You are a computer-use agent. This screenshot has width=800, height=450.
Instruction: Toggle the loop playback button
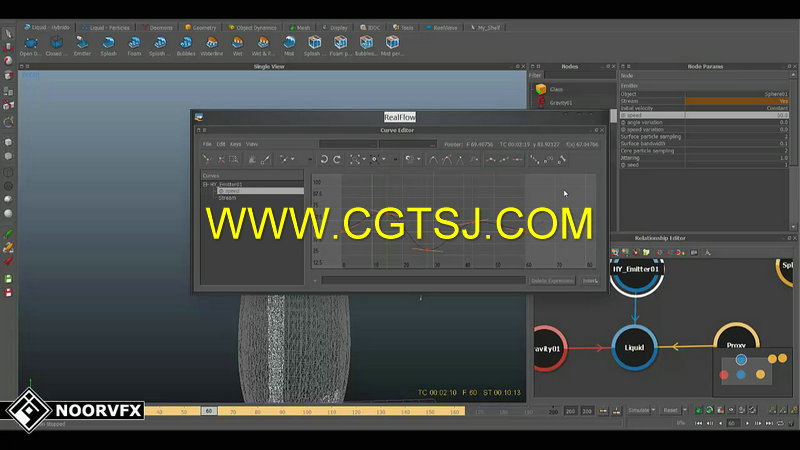click(780, 423)
